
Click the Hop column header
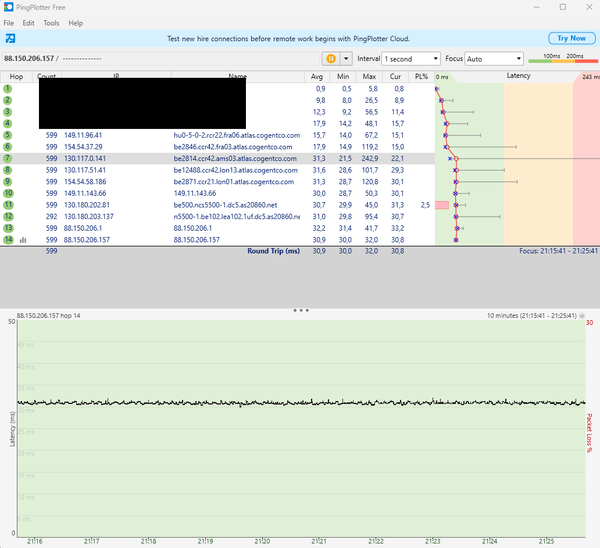pos(16,77)
